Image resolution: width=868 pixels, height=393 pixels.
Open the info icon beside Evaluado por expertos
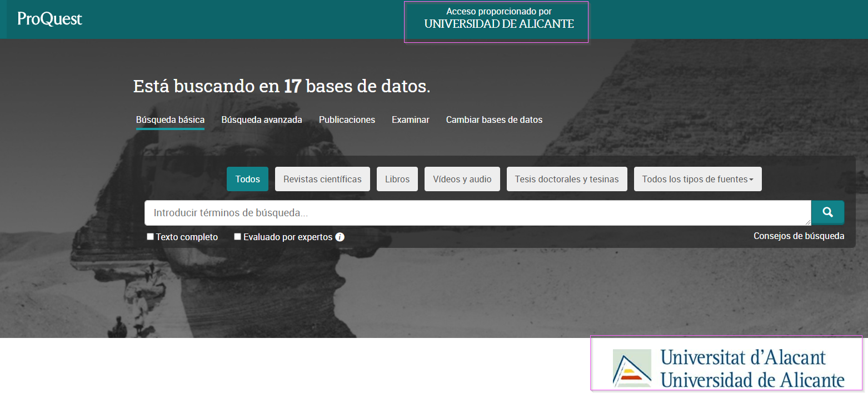(x=340, y=237)
